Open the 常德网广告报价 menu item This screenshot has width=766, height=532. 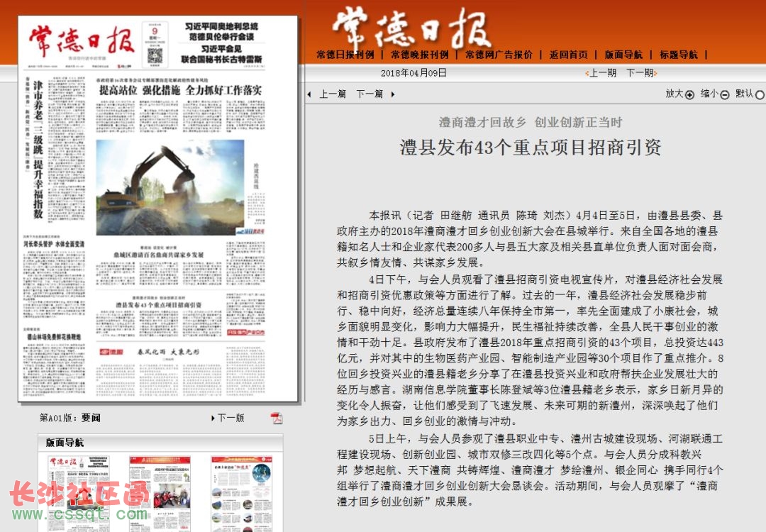click(499, 55)
